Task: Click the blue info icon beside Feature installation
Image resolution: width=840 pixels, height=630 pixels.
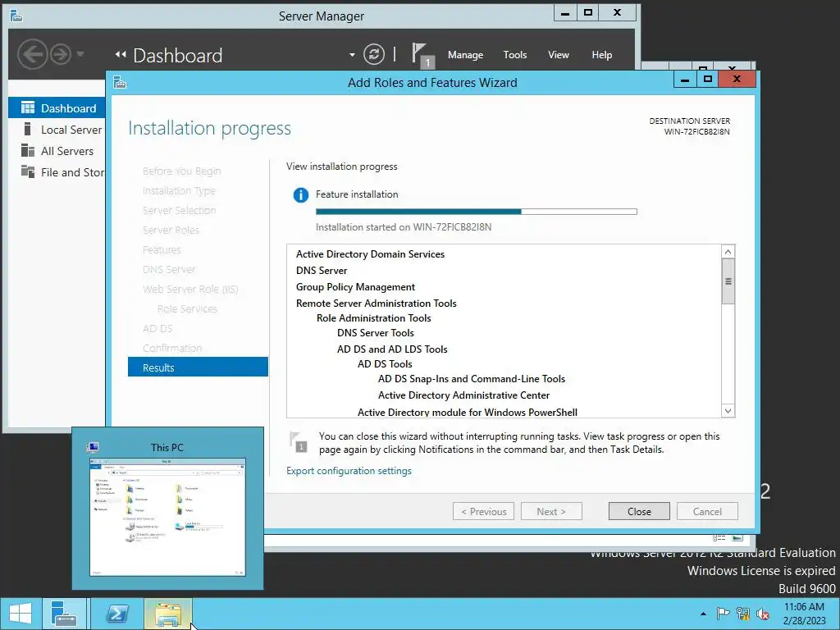Action: 300,195
